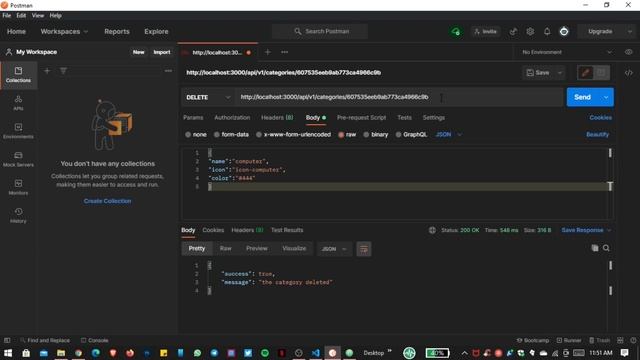Switch to the Pre-request Script tab

tap(361, 118)
